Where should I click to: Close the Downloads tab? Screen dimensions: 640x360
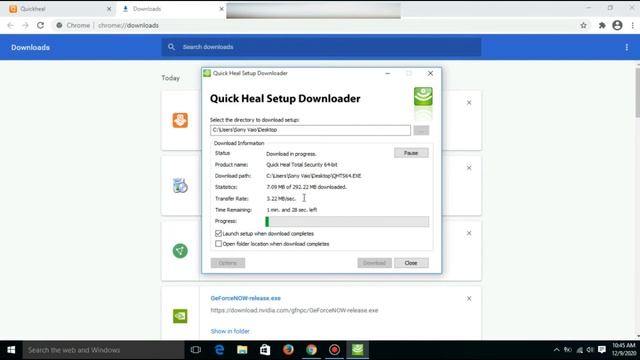(222, 9)
